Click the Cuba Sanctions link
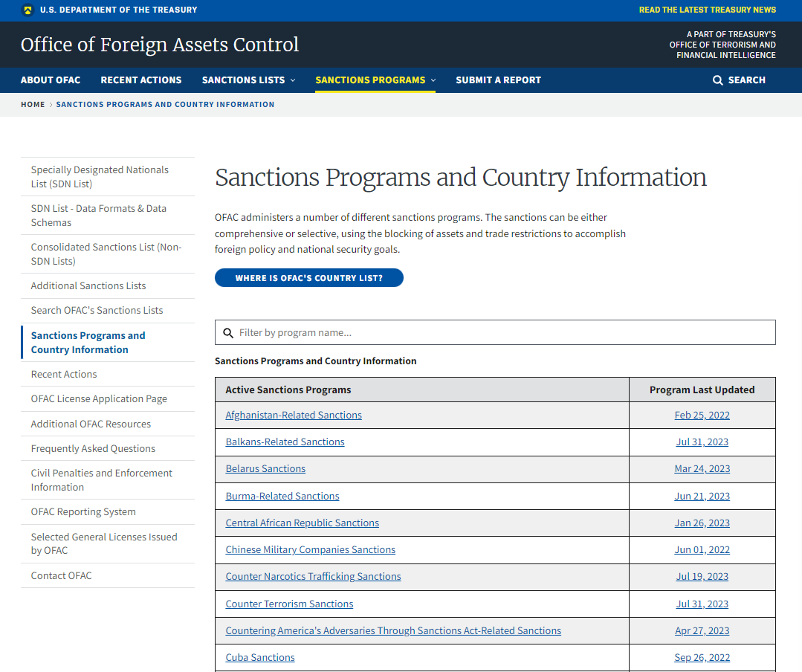This screenshot has width=802, height=672. click(x=260, y=658)
